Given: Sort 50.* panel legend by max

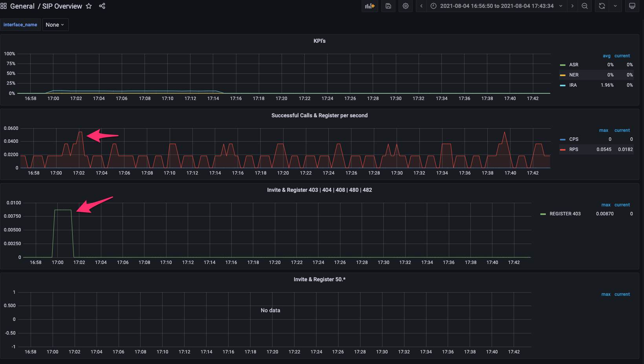Looking at the screenshot, I should [x=606, y=294].
